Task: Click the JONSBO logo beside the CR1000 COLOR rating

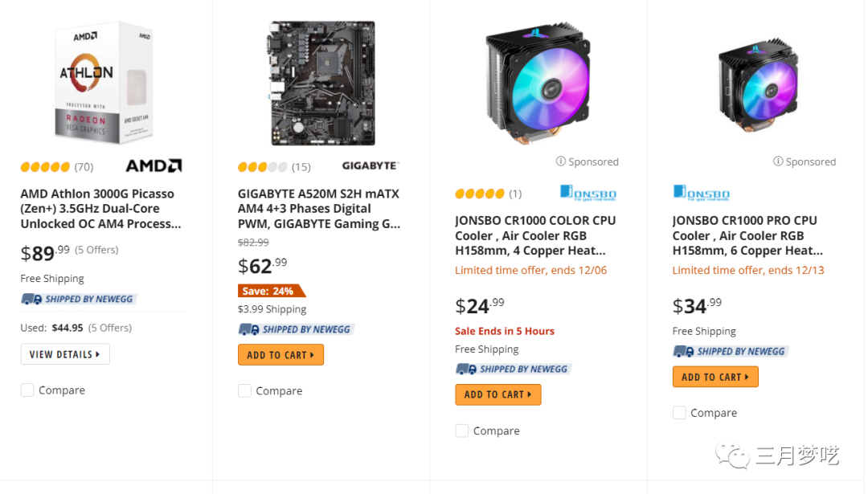Action: tap(588, 193)
